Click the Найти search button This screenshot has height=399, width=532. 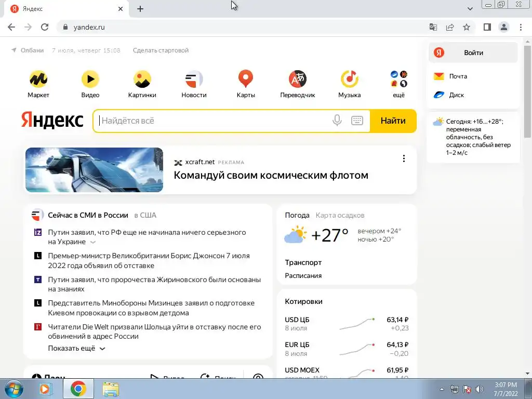pos(393,121)
